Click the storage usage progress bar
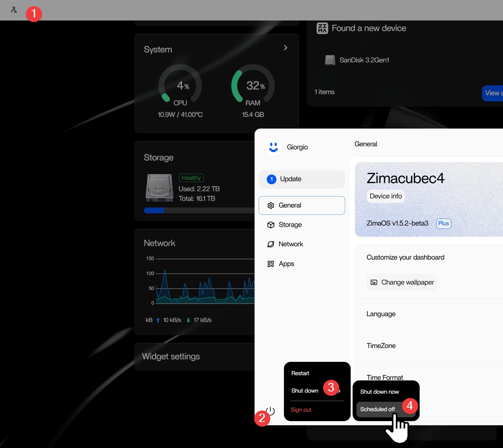The width and height of the screenshot is (503, 448). [199, 211]
